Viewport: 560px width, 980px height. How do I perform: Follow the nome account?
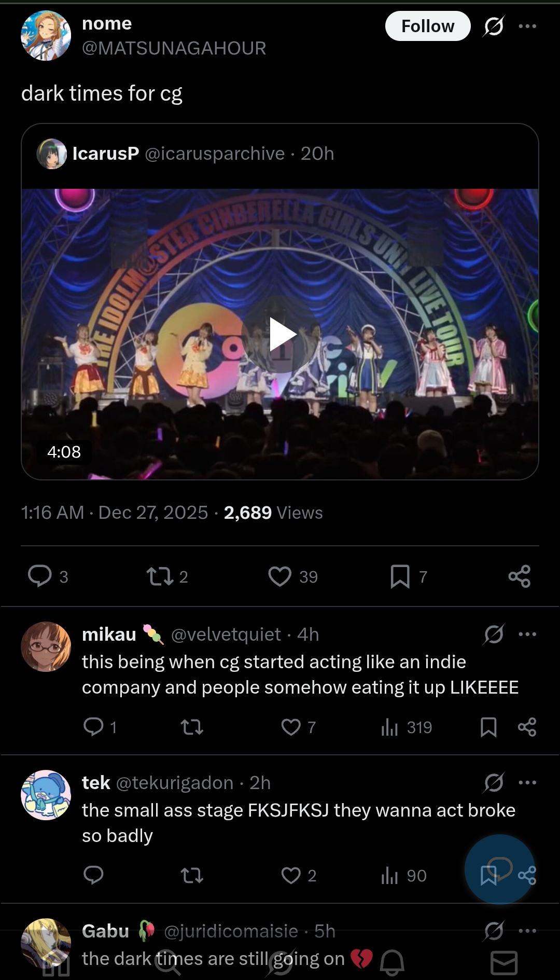(x=428, y=26)
